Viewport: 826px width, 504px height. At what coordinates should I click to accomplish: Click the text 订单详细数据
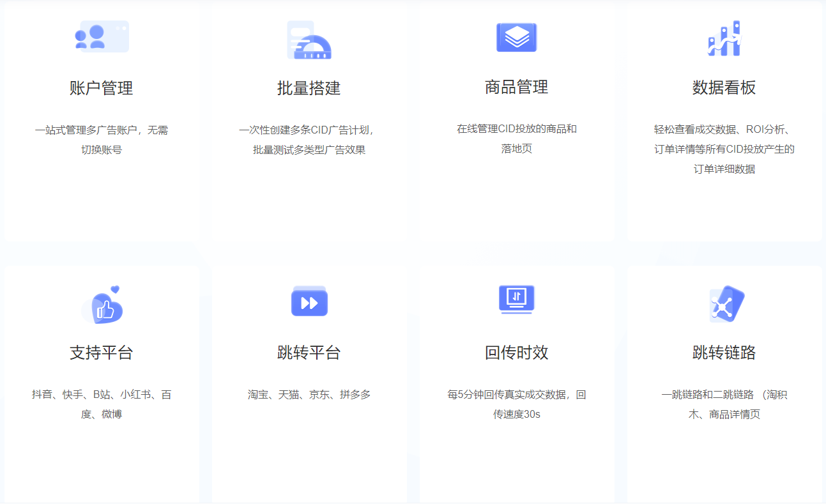click(x=724, y=169)
